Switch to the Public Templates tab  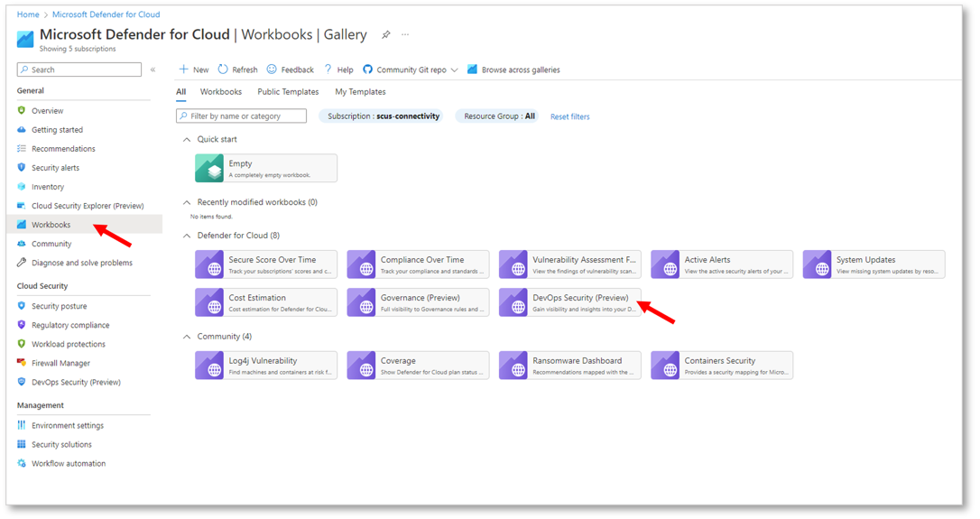[x=288, y=92]
